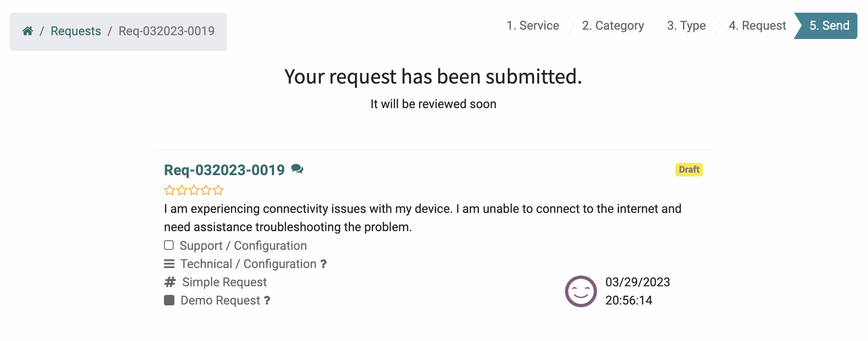868x341 pixels.
Task: Click the first rating star
Action: pyautogui.click(x=169, y=190)
